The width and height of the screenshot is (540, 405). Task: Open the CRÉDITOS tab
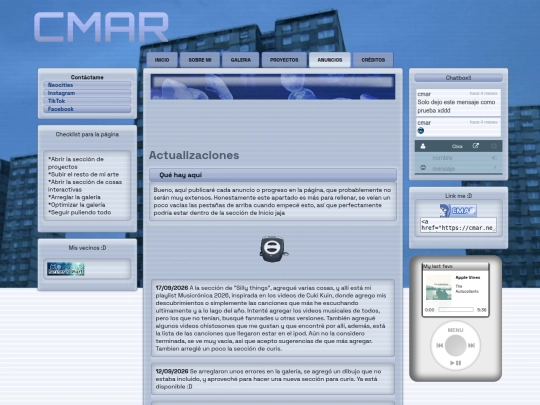point(373,60)
